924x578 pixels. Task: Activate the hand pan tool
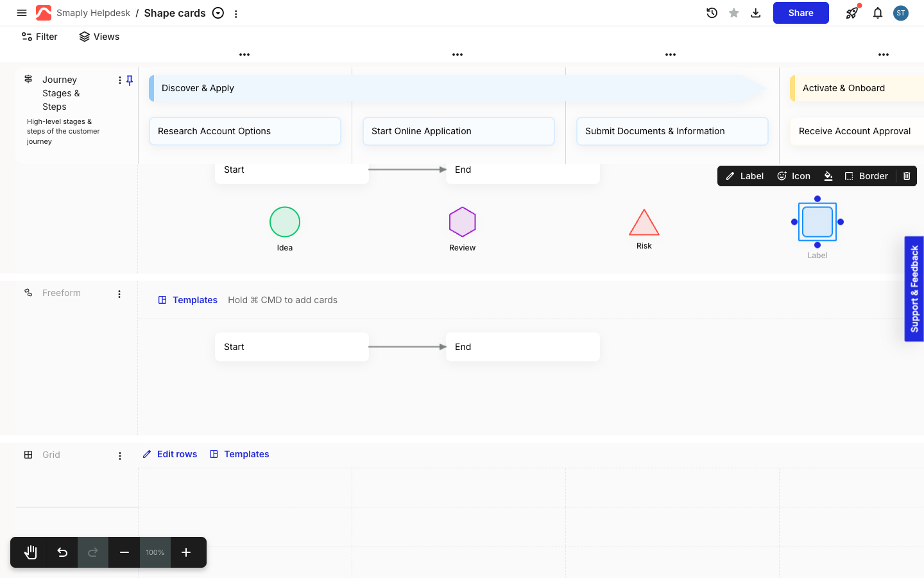point(31,552)
